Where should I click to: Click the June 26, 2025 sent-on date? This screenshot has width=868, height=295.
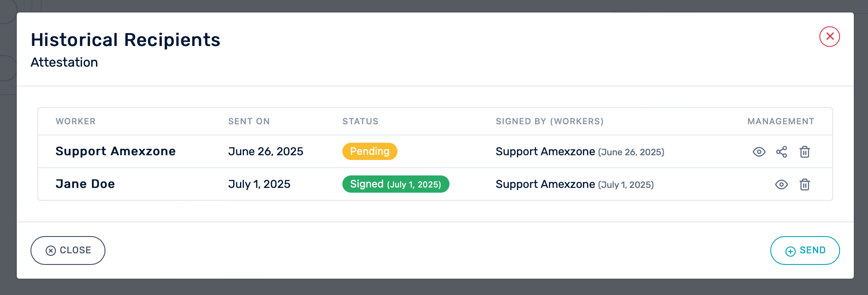tap(265, 151)
